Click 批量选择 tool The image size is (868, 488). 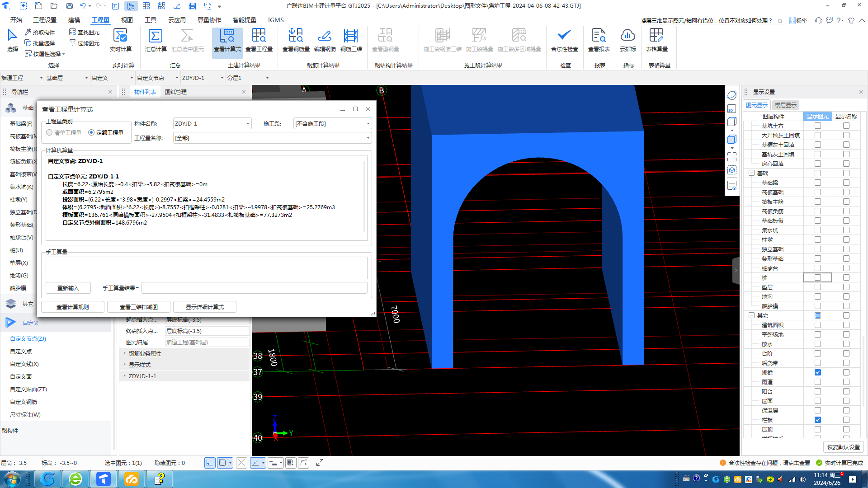(x=40, y=43)
